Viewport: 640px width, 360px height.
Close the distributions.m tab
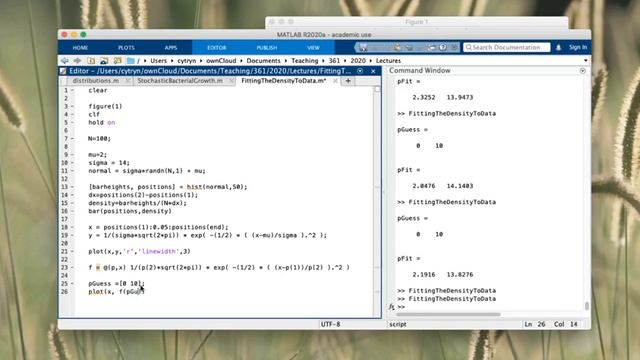point(127,81)
